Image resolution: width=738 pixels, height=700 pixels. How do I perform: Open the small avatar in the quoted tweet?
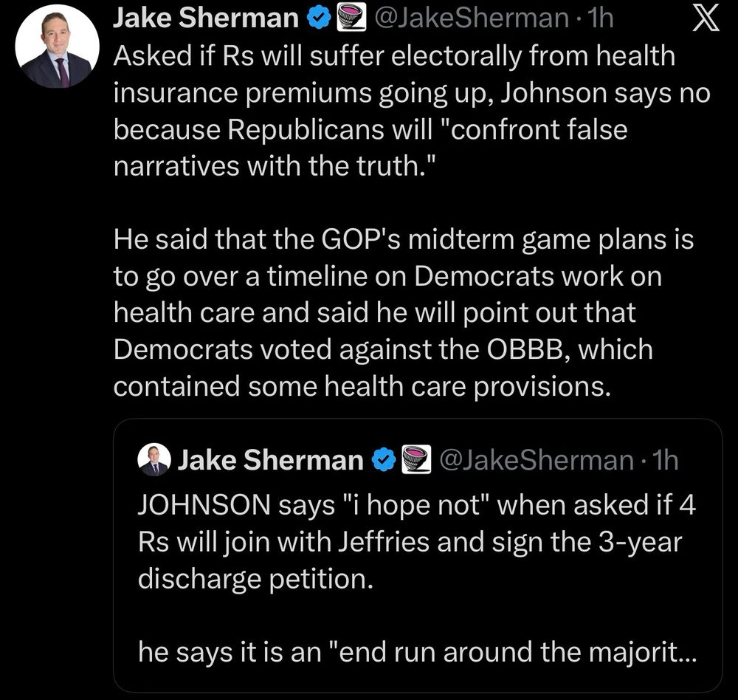click(x=154, y=460)
